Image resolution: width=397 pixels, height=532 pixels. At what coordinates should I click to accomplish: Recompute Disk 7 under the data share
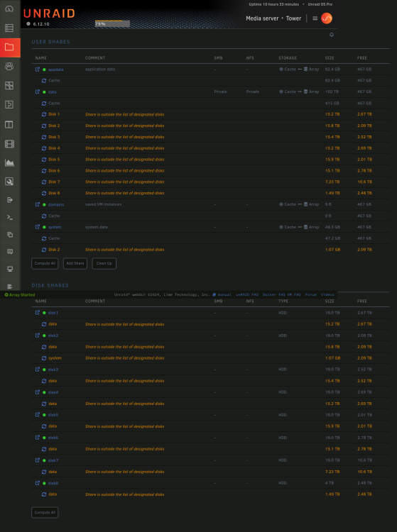pyautogui.click(x=44, y=182)
